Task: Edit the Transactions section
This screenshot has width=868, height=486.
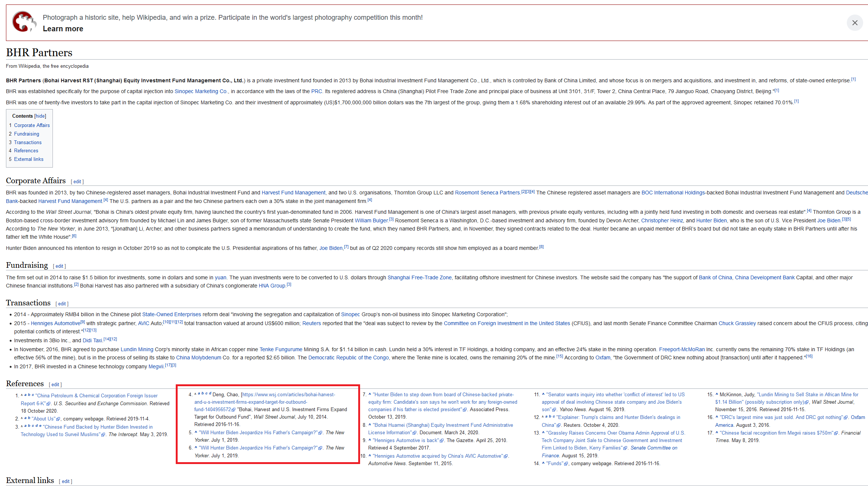Action: [62, 304]
